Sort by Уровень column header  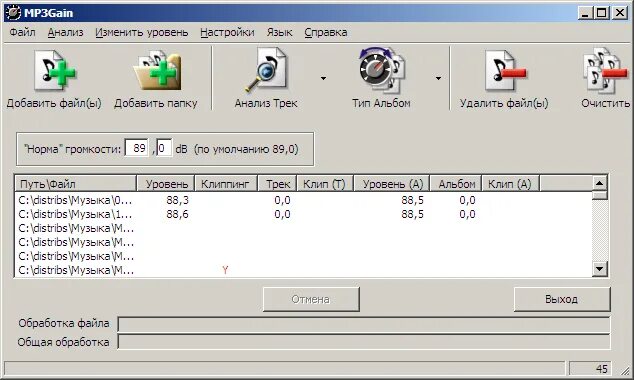pos(166,184)
